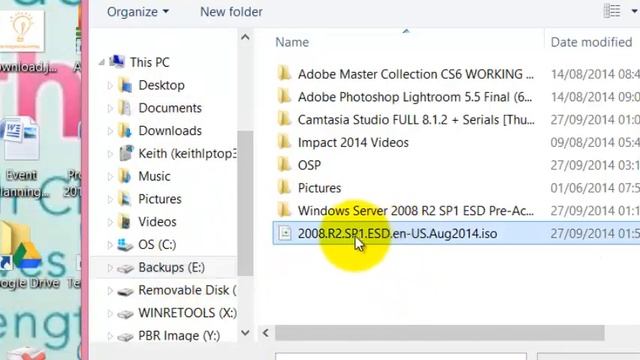This screenshot has height=360, width=640.
Task: Click Adobe Master Collection CS6 folder icon
Action: tap(284, 74)
